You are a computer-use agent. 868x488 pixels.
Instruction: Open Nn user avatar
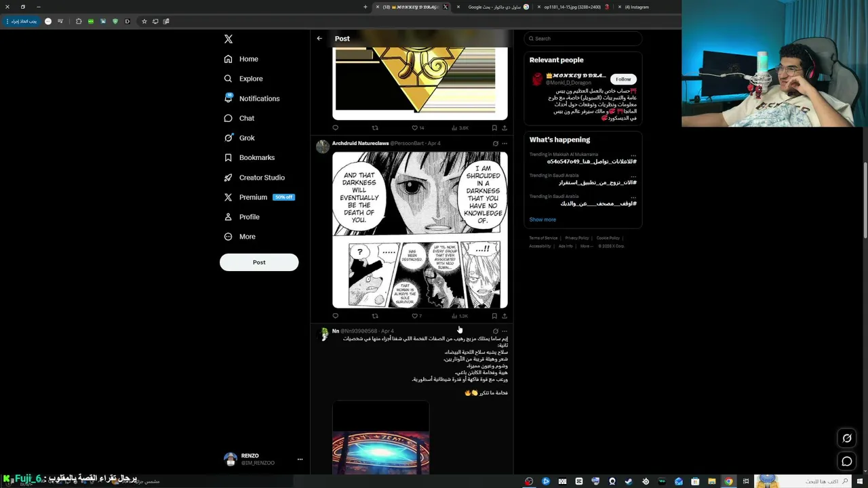pyautogui.click(x=323, y=334)
